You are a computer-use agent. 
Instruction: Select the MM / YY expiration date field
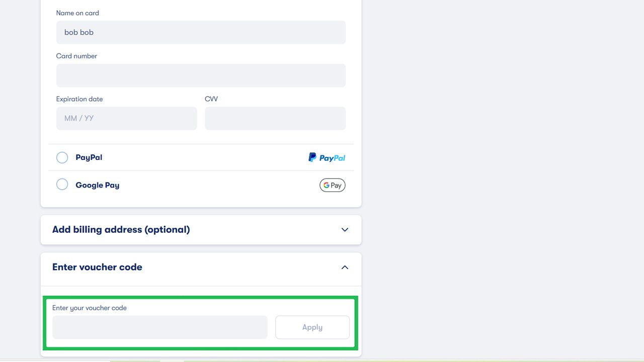point(126,118)
